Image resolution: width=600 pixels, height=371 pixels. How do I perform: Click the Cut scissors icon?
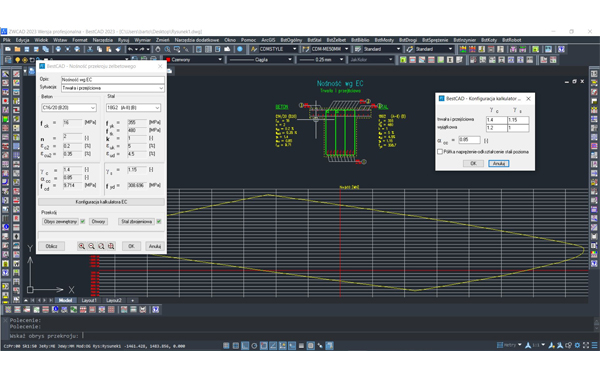pos(90,49)
